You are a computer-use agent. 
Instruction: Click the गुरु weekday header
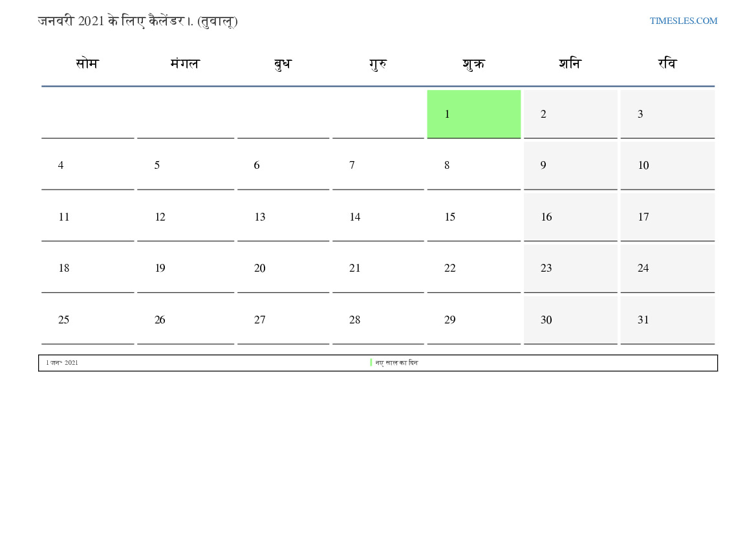click(x=378, y=64)
